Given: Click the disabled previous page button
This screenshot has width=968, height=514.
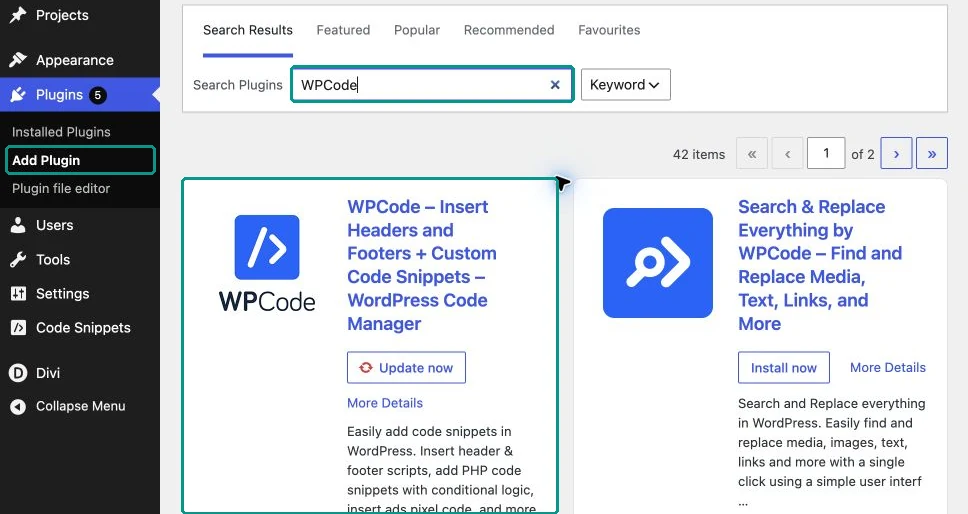Looking at the screenshot, I should pyautogui.click(x=788, y=153).
